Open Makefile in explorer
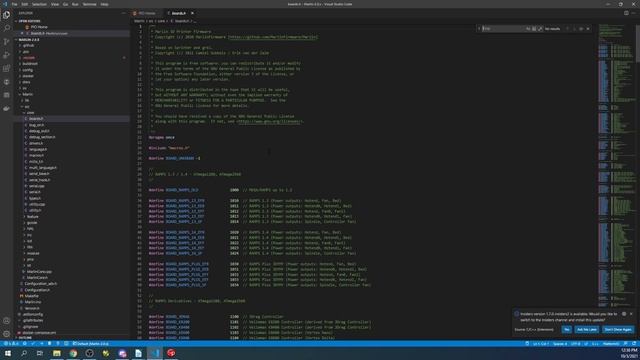 [x=31, y=296]
